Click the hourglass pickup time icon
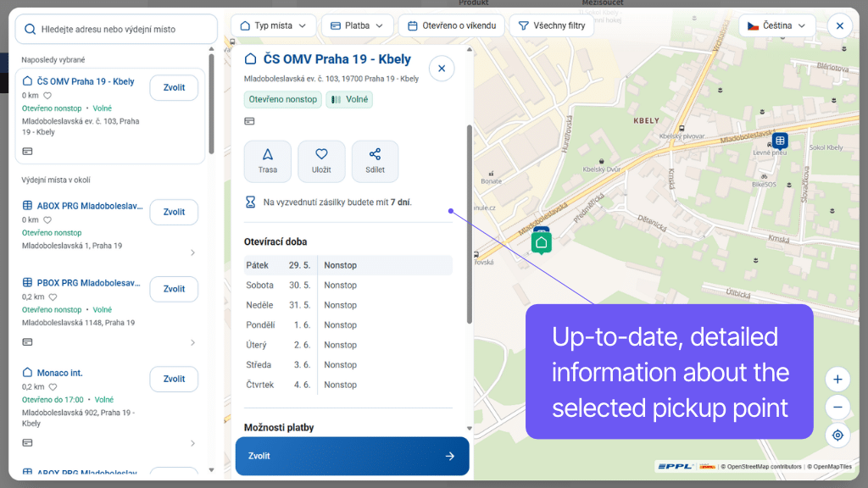 pyautogui.click(x=250, y=202)
